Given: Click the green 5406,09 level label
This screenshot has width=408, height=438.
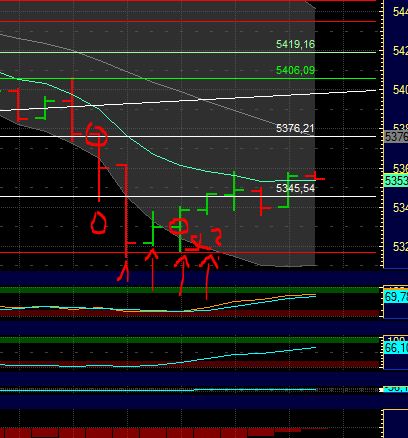Looking at the screenshot, I should coord(295,70).
